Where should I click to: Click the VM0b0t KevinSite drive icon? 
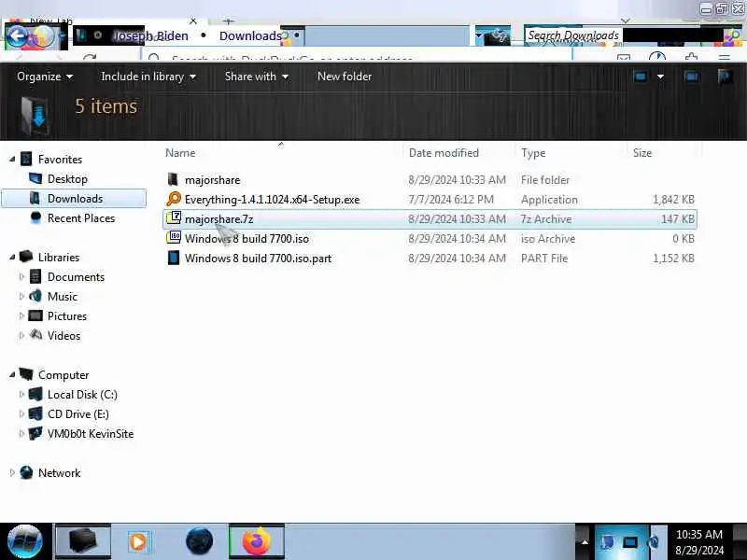(x=35, y=433)
